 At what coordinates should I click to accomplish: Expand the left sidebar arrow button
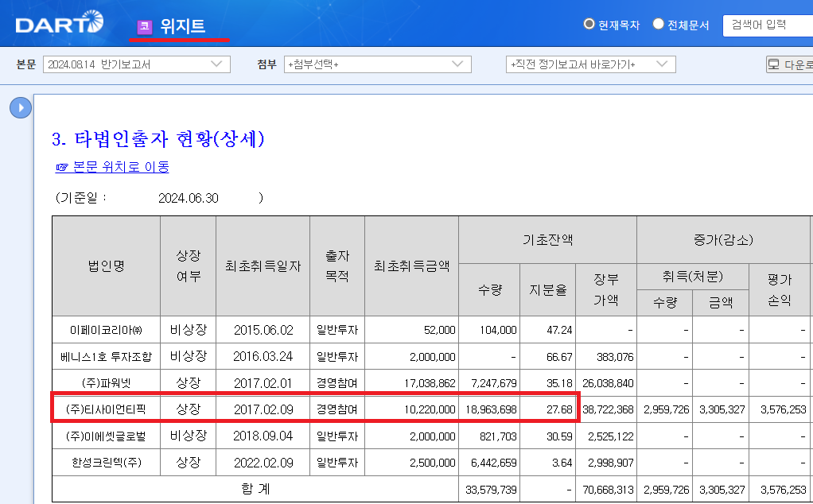[21, 108]
